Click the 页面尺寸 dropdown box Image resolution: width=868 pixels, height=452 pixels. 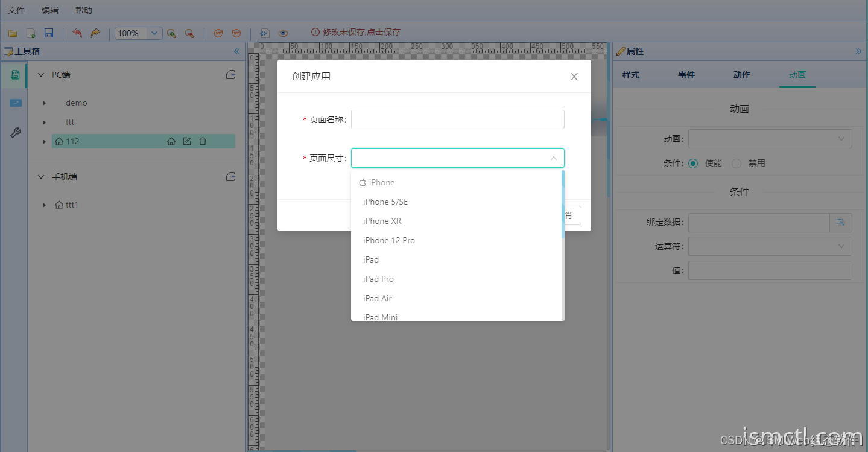pos(458,158)
